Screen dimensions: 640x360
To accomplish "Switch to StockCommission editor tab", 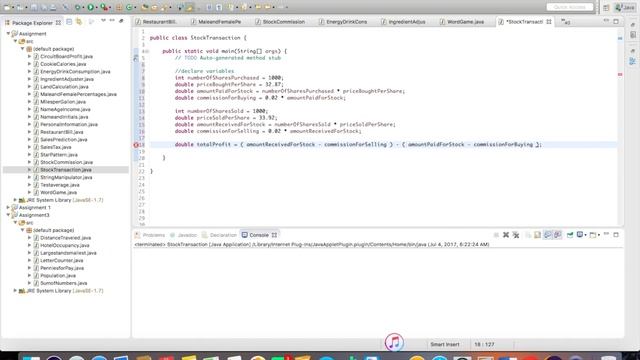I will [280, 22].
